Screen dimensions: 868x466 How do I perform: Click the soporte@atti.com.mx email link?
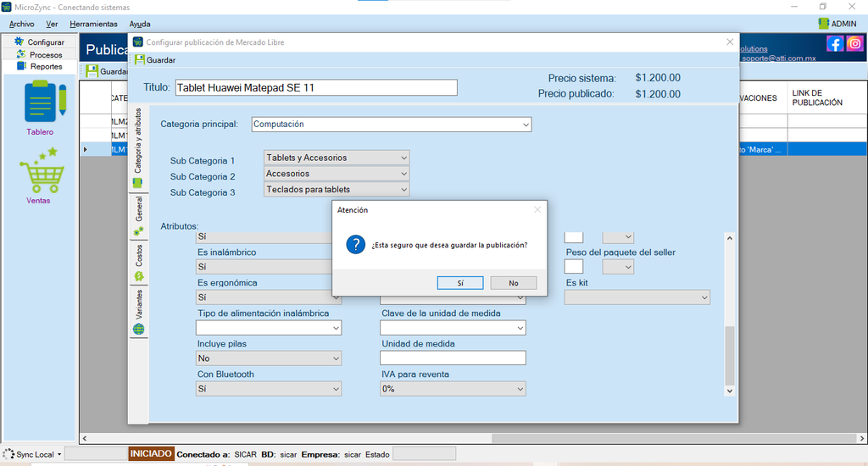(779, 58)
